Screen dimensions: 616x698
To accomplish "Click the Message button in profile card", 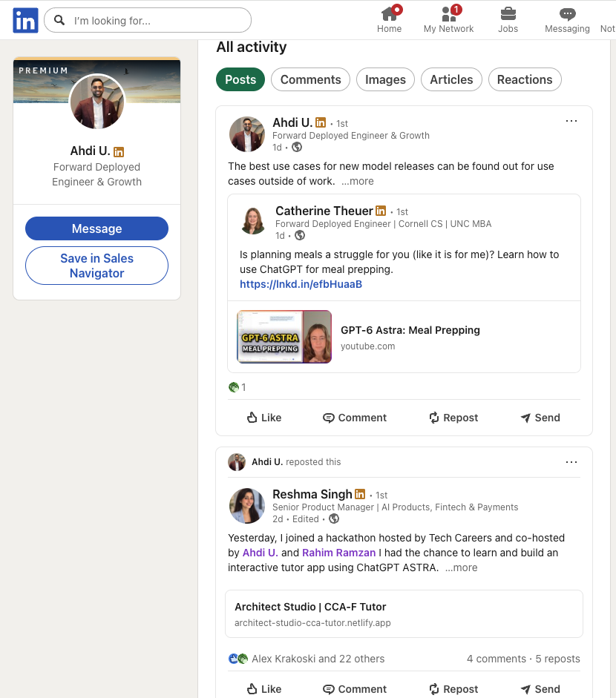I will tap(96, 228).
